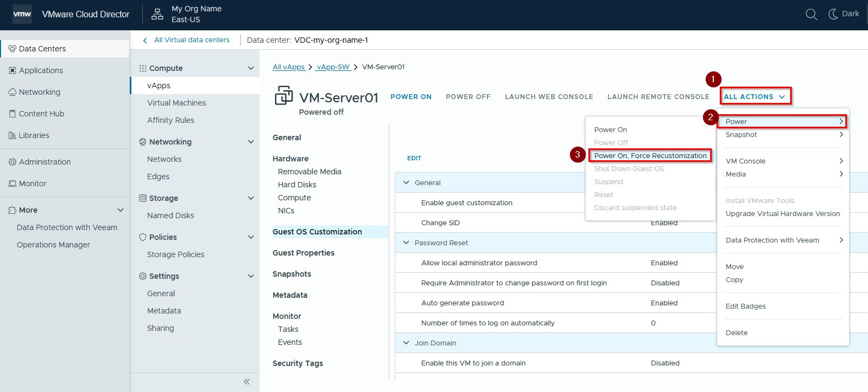Open Storage Policies
Screen dimensions: 868x392
point(175,254)
